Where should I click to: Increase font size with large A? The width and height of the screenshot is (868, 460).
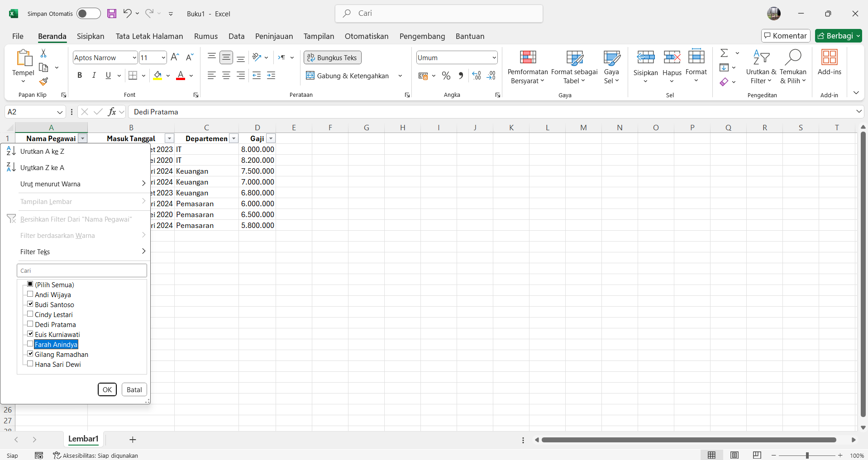pos(175,57)
